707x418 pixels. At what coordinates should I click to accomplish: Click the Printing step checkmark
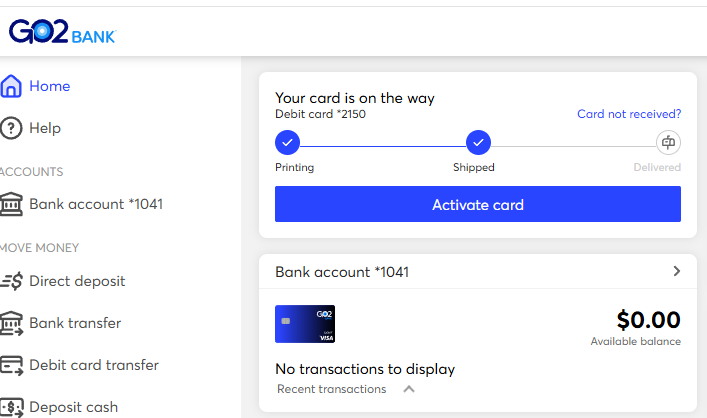pos(287,142)
